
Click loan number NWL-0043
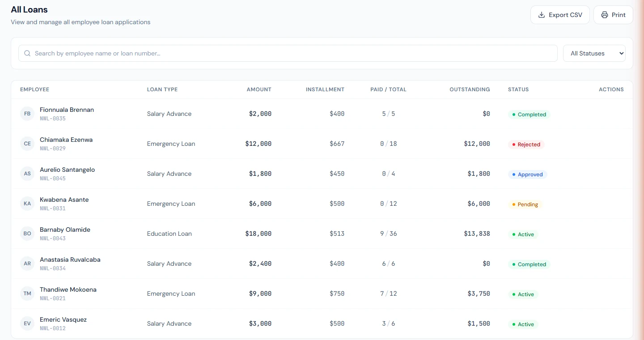point(53,238)
